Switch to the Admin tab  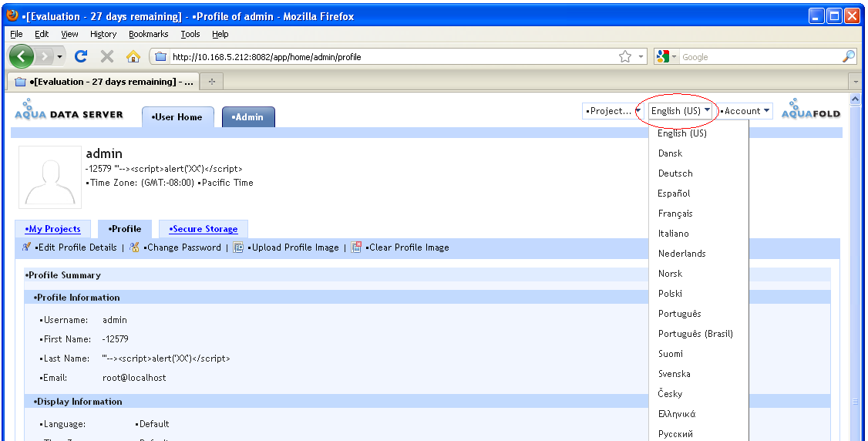point(248,117)
